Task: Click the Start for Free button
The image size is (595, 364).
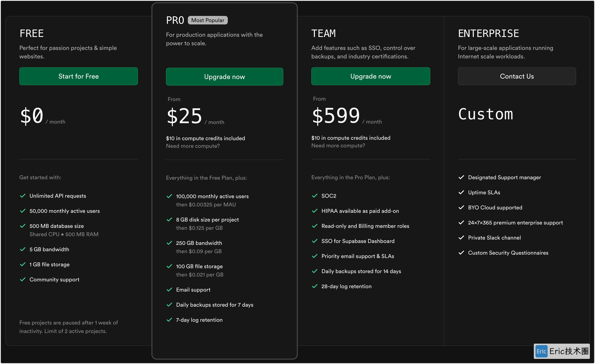Action: (x=78, y=76)
